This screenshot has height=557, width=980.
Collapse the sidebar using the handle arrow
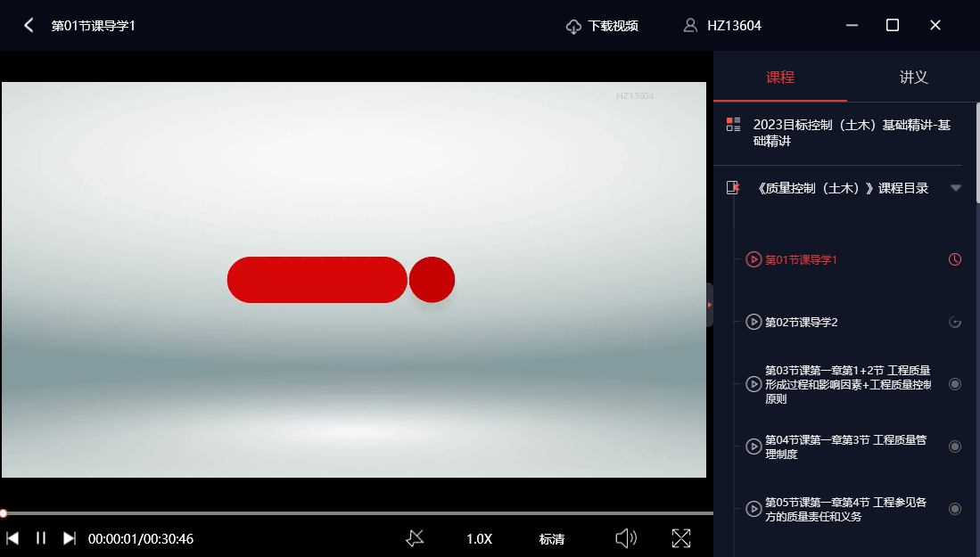coord(709,305)
